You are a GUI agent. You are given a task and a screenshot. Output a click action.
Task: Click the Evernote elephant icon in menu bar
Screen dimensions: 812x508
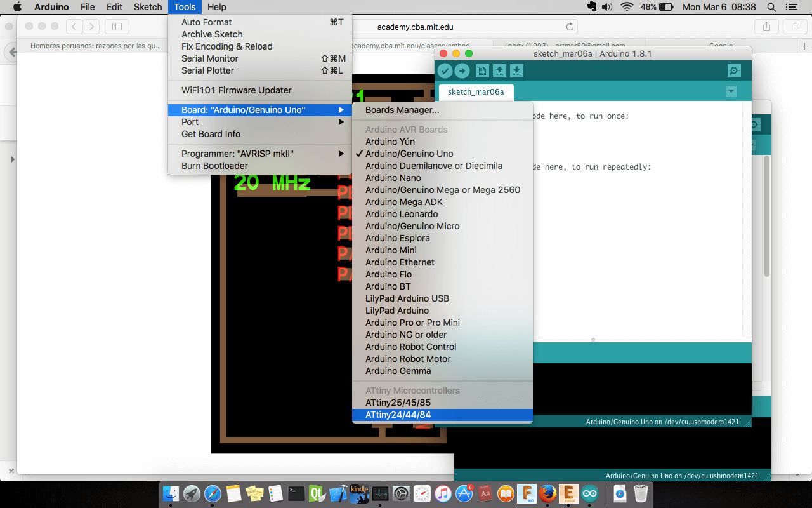click(x=592, y=7)
